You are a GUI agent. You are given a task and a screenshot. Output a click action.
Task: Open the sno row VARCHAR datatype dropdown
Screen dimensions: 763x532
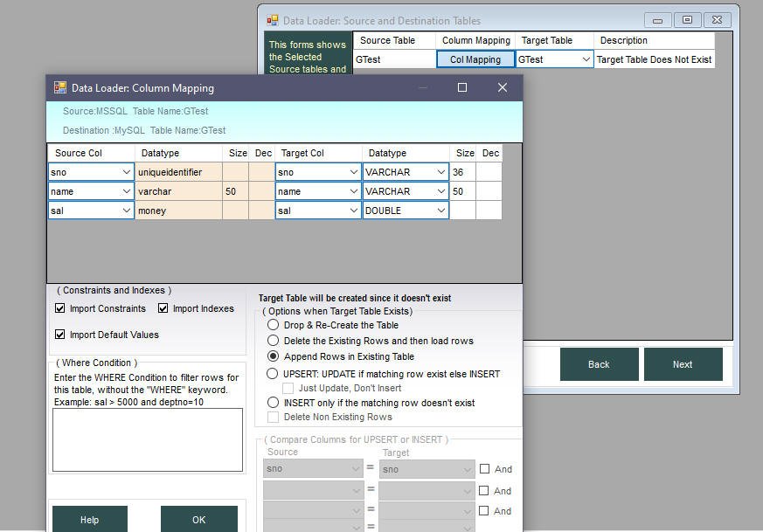point(440,172)
